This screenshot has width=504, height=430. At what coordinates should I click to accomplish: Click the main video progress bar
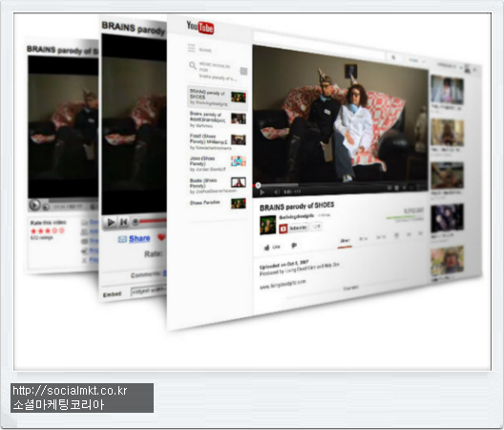341,184
